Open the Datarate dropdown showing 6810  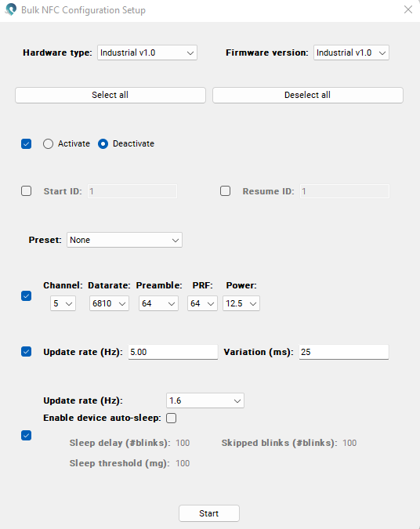click(x=109, y=303)
